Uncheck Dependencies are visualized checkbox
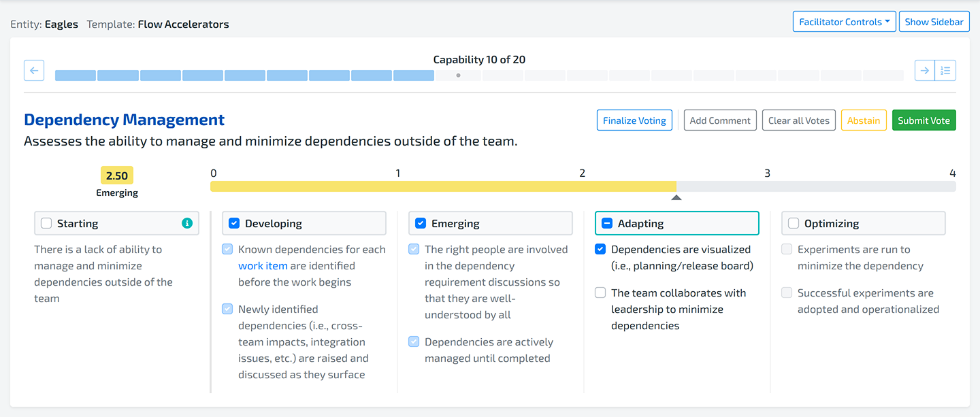Screen dimensions: 980x417 click(600, 250)
